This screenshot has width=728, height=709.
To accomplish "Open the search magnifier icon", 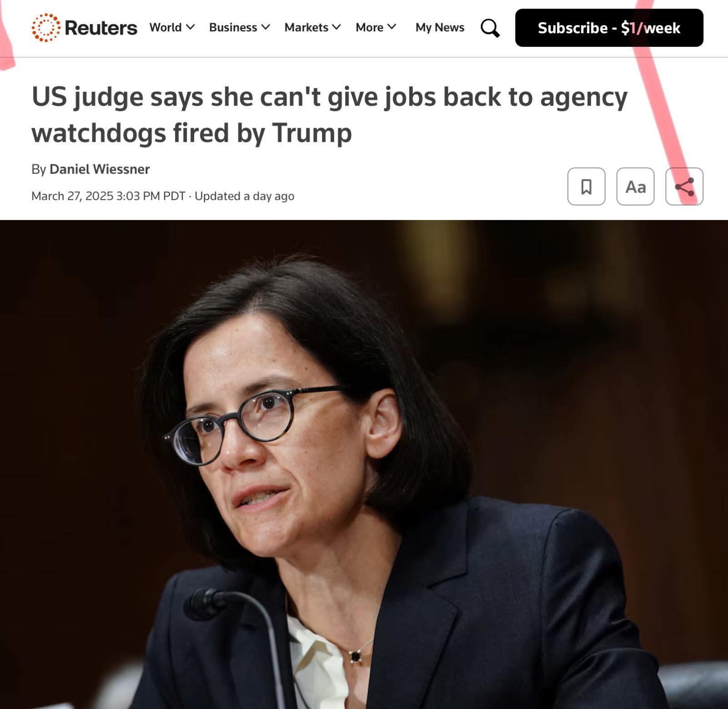I will 490,28.
